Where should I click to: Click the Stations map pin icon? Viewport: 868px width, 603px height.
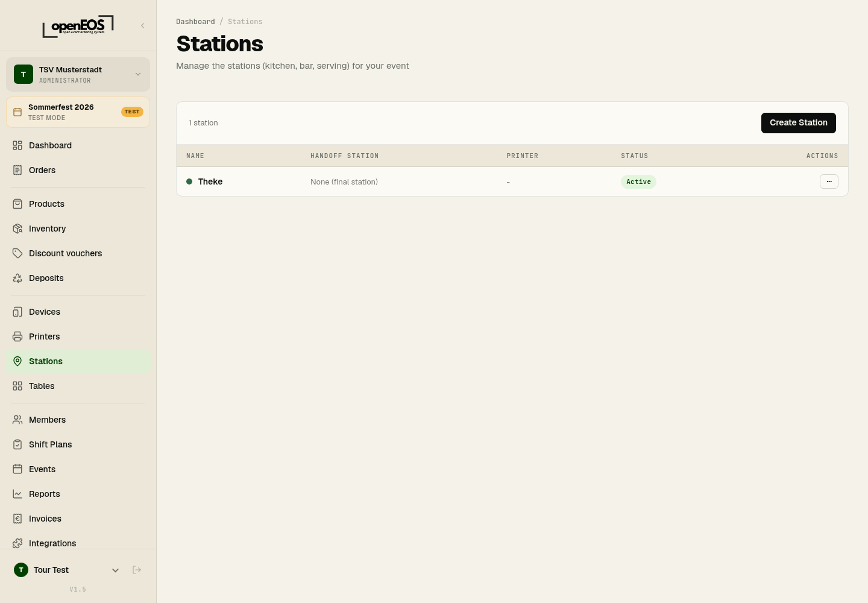17,361
